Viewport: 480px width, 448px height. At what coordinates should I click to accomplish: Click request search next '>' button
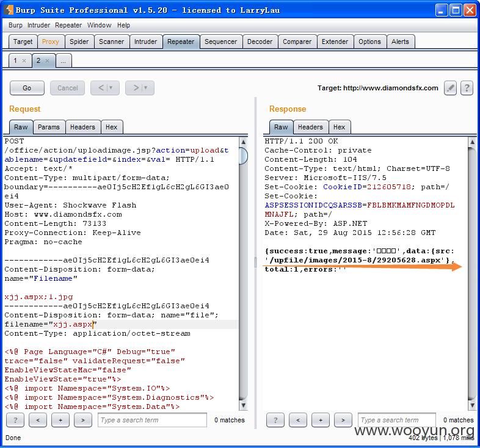click(83, 420)
